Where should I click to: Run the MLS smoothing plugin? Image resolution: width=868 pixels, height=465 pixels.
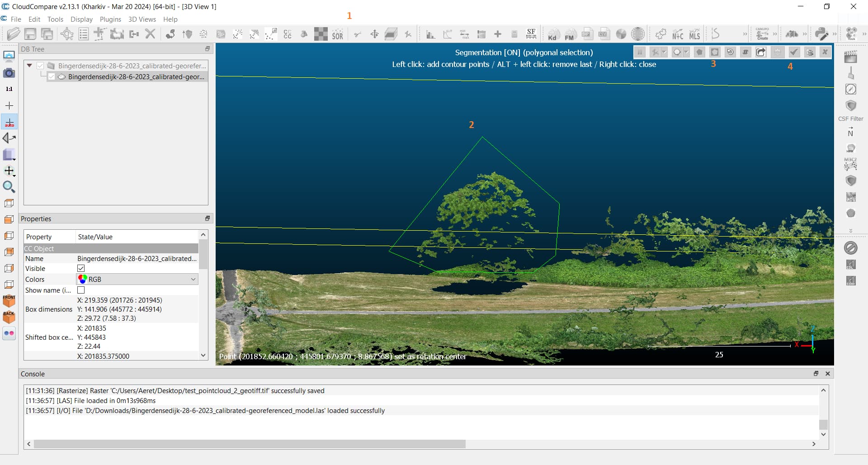click(695, 34)
